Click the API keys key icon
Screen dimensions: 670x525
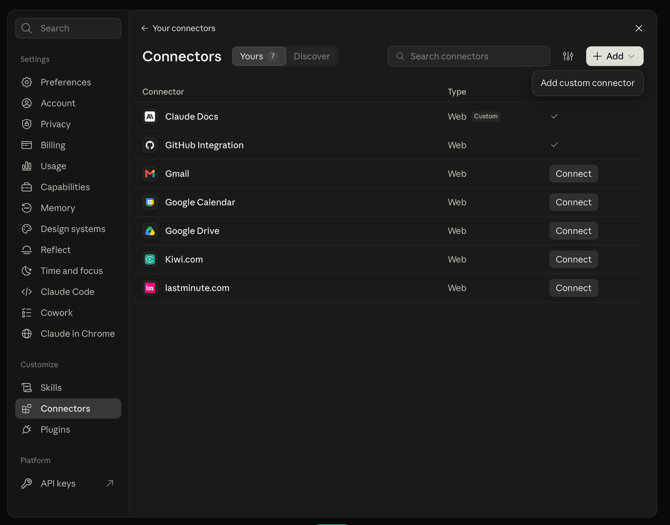pos(26,483)
